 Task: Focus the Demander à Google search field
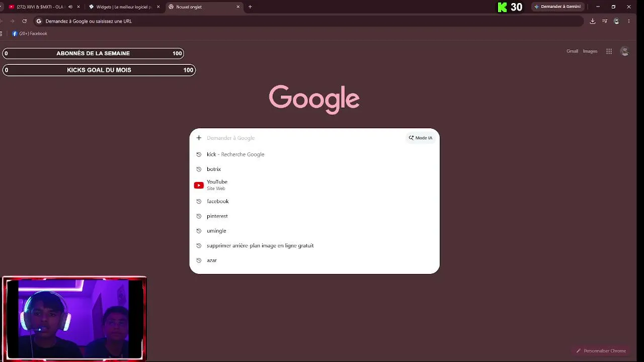point(304,138)
